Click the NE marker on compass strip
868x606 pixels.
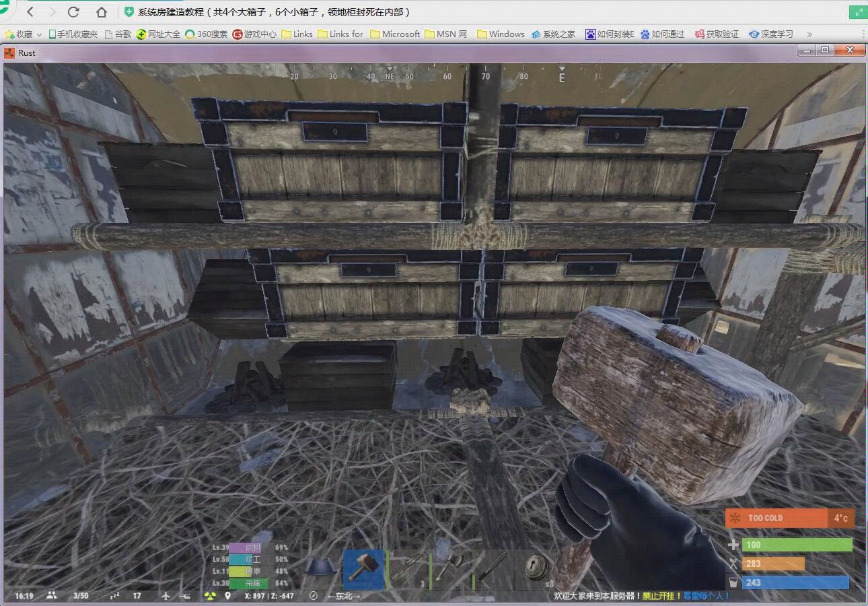[390, 76]
